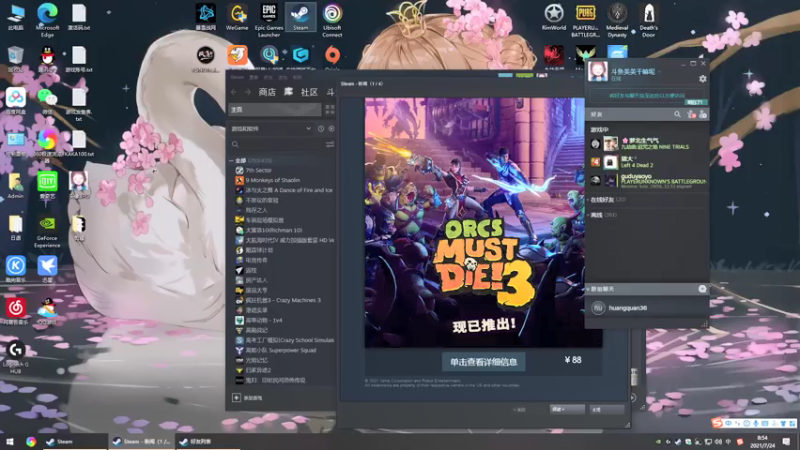The height and width of the screenshot is (450, 800).
Task: Open friend playing NINE TRIALS
Action: [648, 143]
